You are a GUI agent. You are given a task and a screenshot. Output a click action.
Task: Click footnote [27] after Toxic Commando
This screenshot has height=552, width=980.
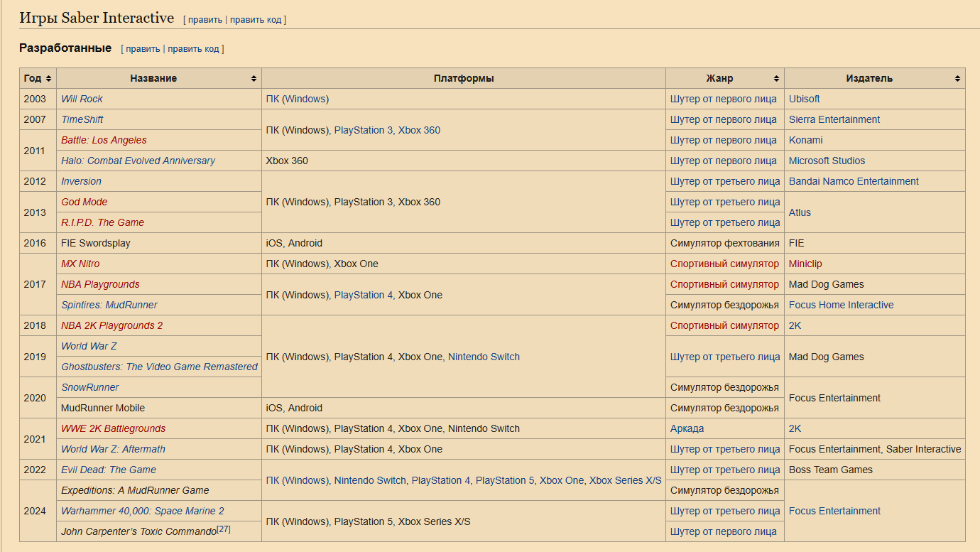click(224, 529)
